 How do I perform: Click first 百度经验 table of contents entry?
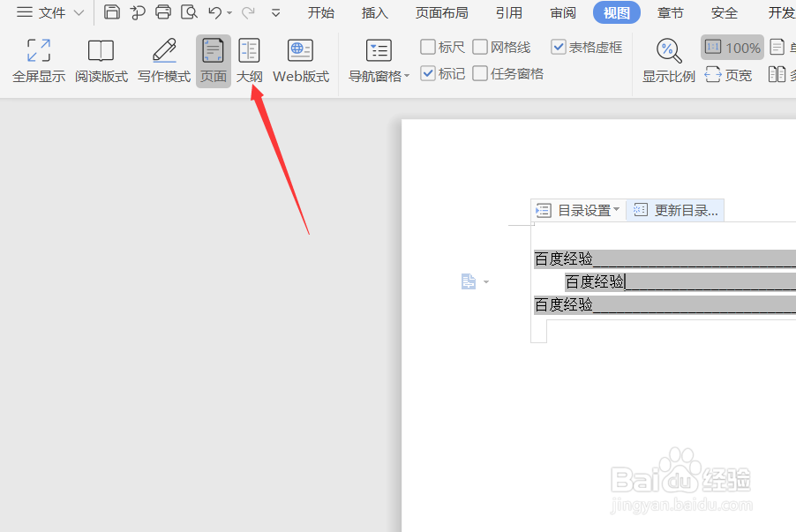(564, 259)
